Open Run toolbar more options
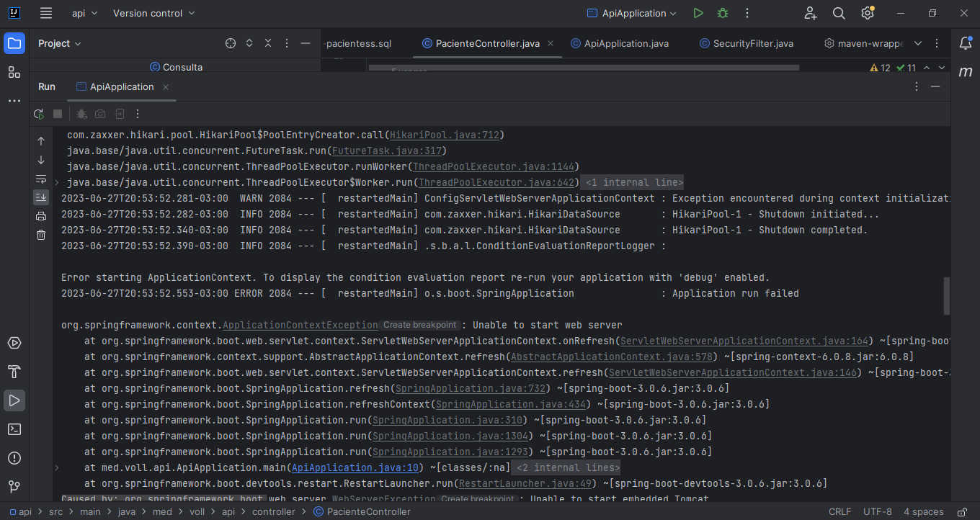 (x=138, y=114)
